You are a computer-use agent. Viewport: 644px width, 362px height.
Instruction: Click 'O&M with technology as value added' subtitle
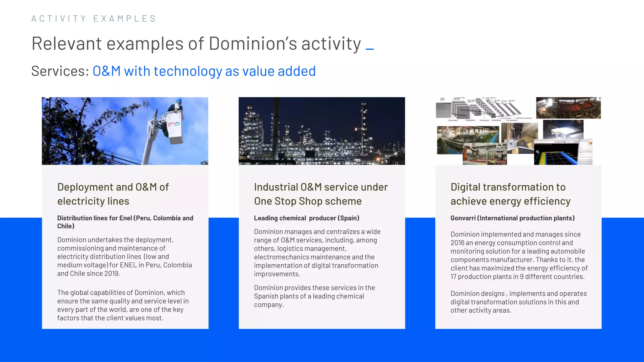[204, 71]
